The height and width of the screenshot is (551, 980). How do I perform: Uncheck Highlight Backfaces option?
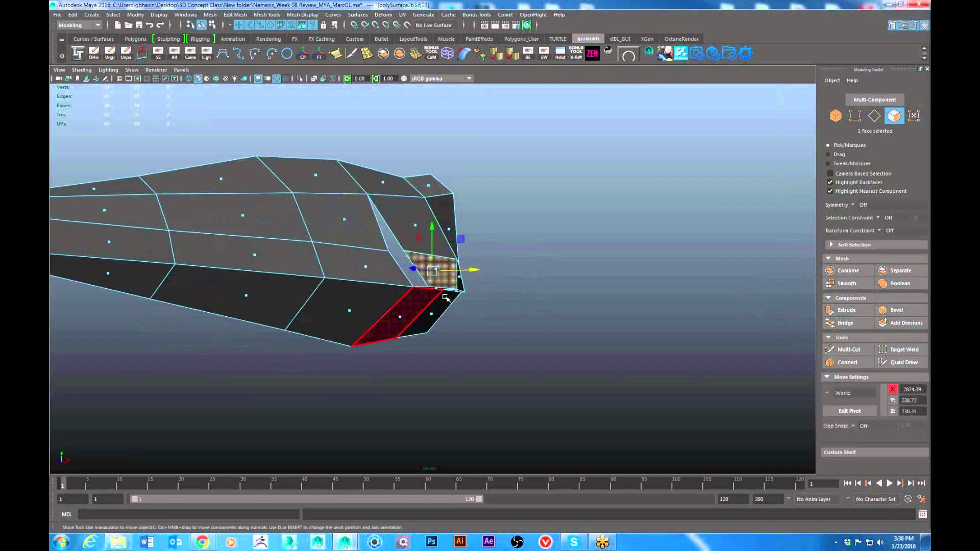tap(830, 182)
